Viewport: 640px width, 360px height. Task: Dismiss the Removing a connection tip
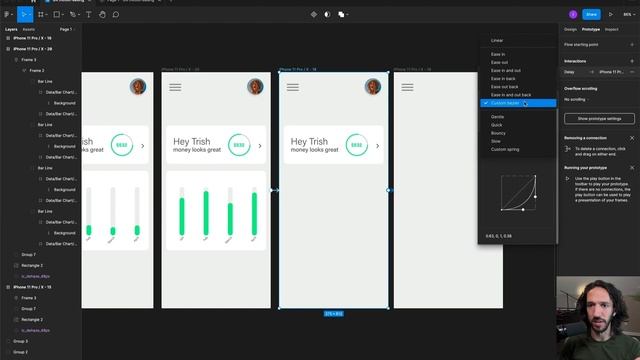[632, 138]
